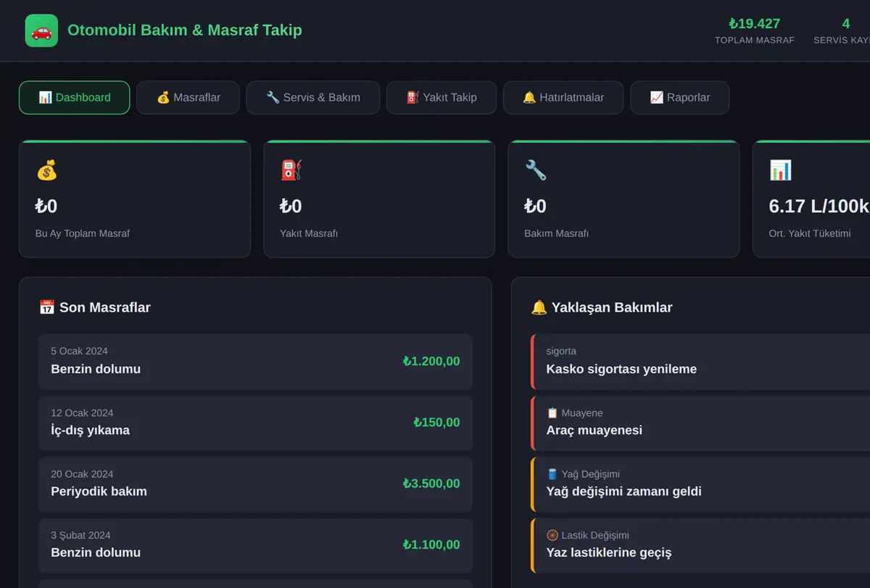Click the ₺1.100,00 amount
870x588 pixels.
point(431,544)
